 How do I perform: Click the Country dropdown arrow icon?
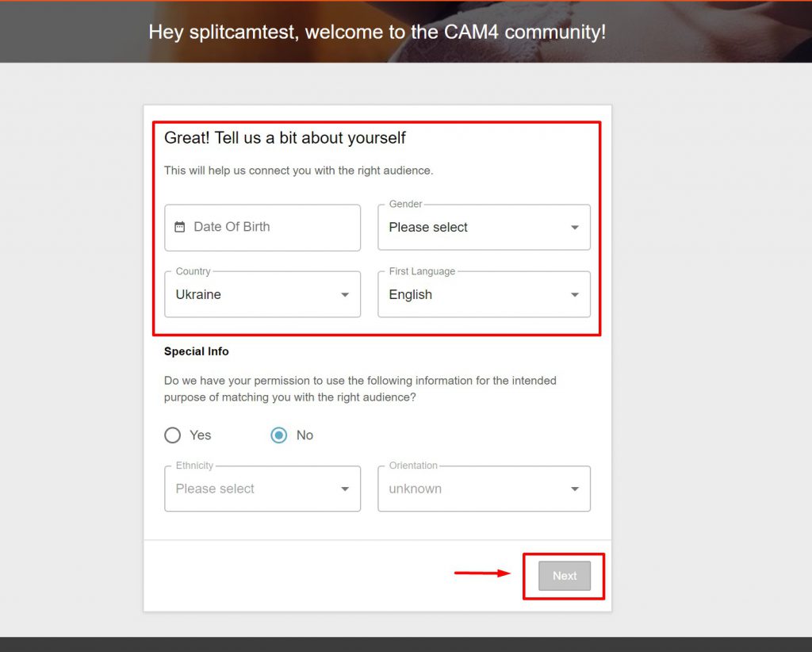(x=345, y=294)
